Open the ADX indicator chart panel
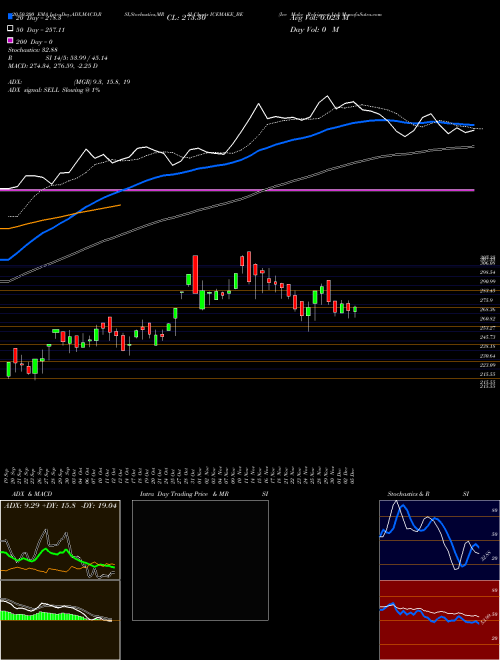Viewport: 500px width, 660px height. point(60,540)
